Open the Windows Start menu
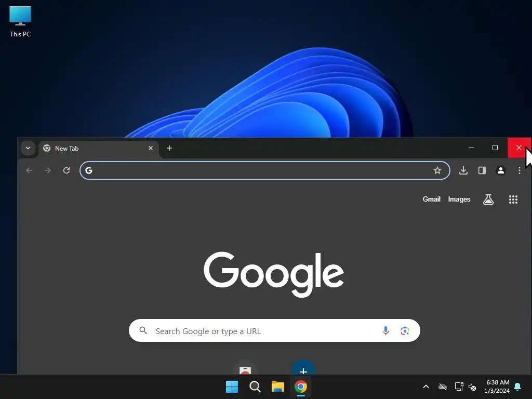 point(232,387)
